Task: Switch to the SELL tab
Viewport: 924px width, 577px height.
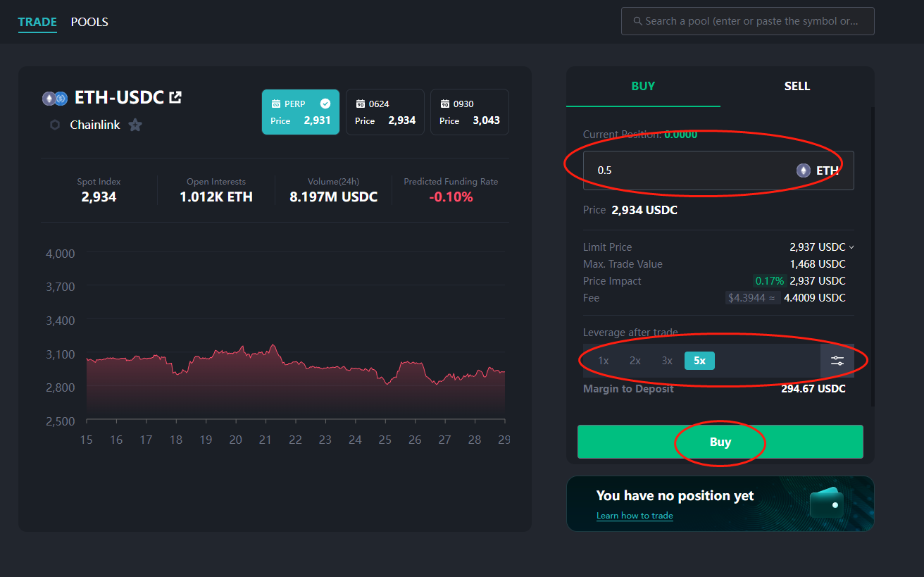Action: coord(797,86)
